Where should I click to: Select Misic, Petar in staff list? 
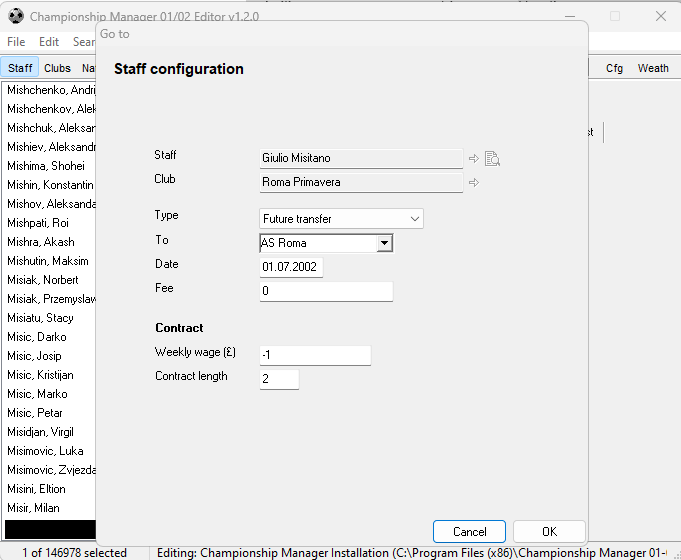[50, 413]
